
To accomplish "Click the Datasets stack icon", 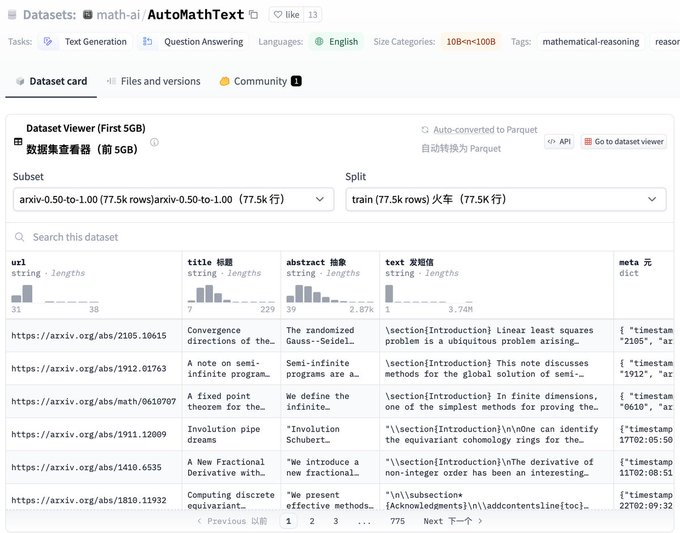I will coord(12,15).
